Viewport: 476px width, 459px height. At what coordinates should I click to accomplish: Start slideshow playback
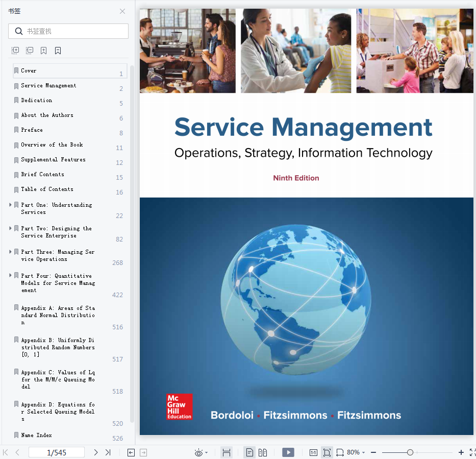click(288, 452)
